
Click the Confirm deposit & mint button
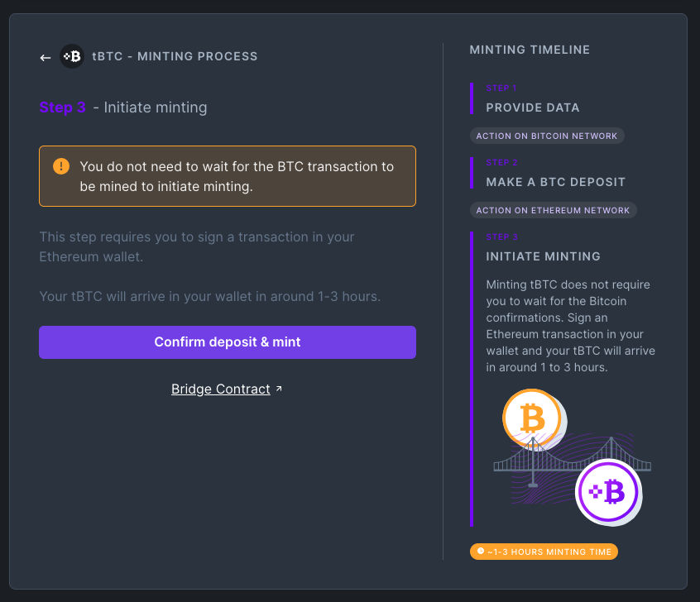click(x=228, y=342)
